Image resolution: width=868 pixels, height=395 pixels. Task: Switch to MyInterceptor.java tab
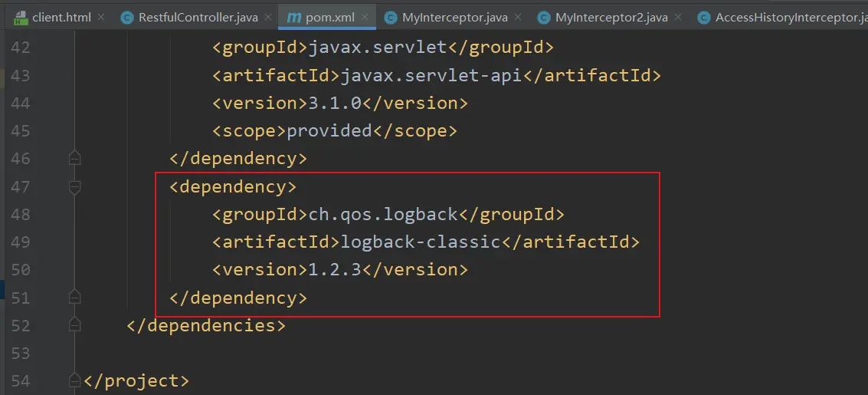pos(455,17)
